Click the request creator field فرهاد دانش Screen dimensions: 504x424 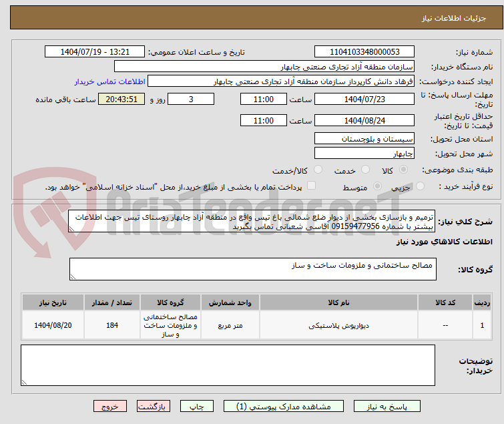[281, 81]
